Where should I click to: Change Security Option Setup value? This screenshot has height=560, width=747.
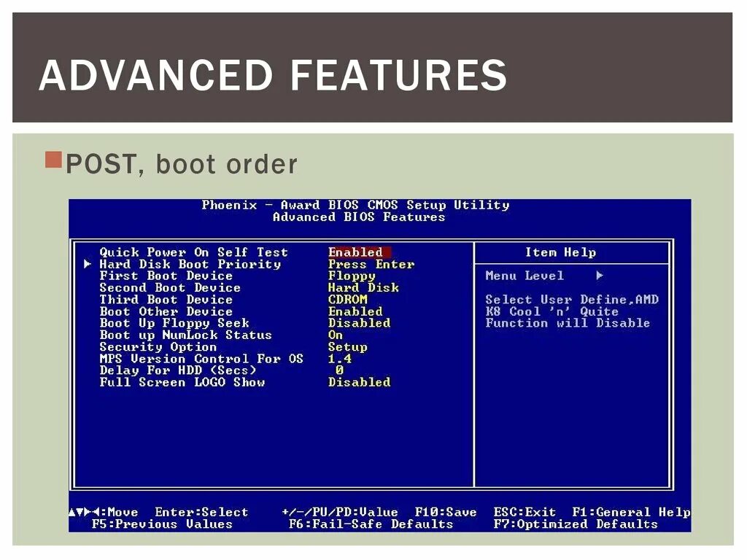point(348,346)
